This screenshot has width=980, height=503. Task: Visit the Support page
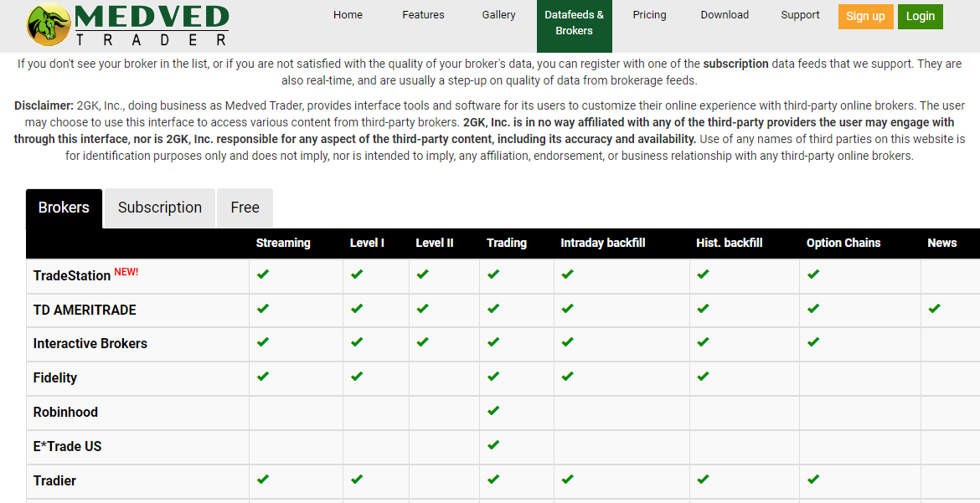(800, 15)
